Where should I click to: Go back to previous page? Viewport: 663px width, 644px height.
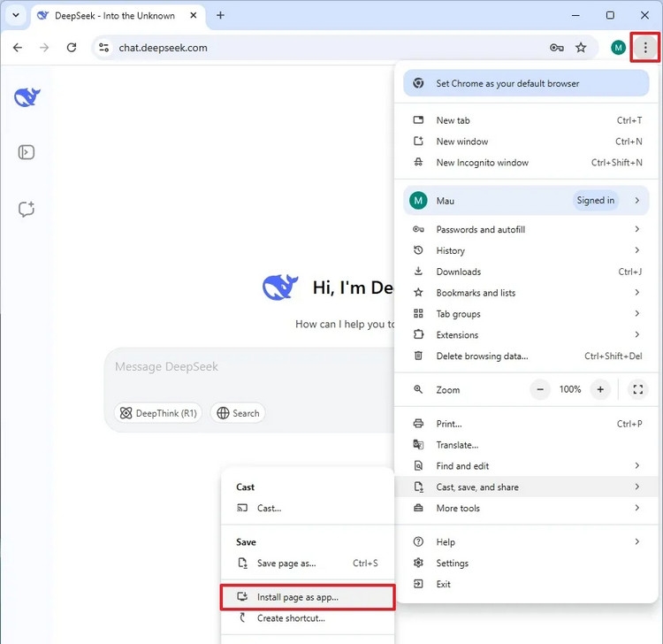pos(18,48)
